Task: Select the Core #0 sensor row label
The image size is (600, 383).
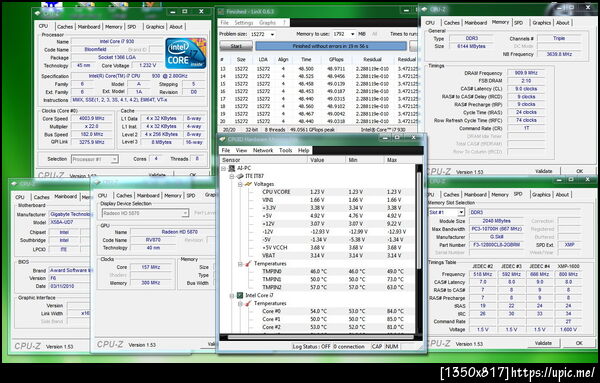Action: pyautogui.click(x=271, y=311)
